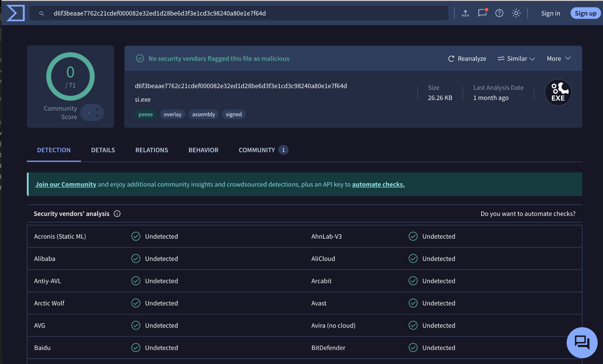Switch to the DETECTION tab

pos(54,150)
